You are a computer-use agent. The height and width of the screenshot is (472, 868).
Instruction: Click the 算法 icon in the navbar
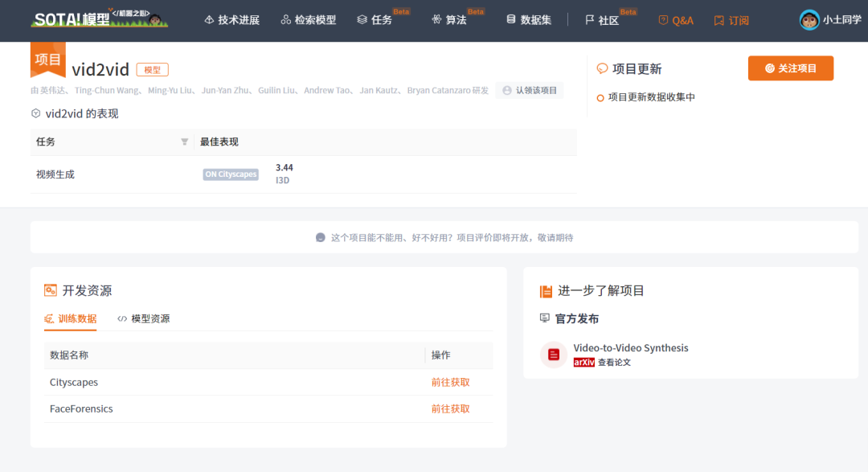(x=436, y=20)
